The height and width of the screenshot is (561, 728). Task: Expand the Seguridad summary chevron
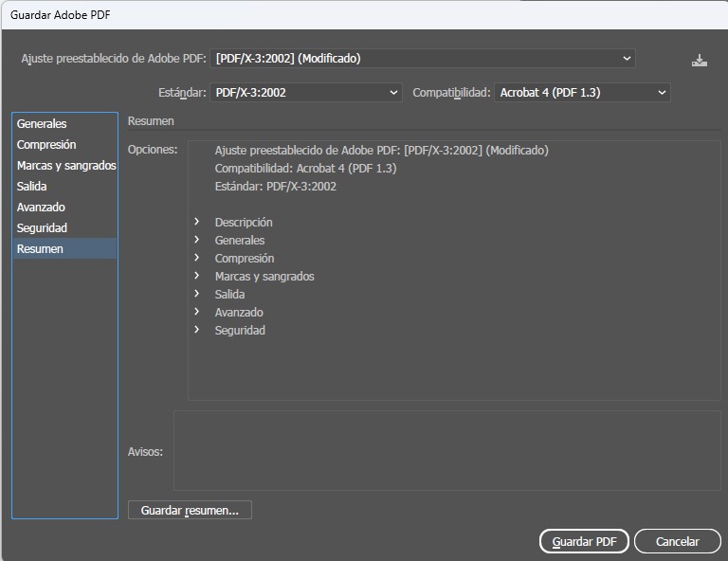click(x=197, y=330)
